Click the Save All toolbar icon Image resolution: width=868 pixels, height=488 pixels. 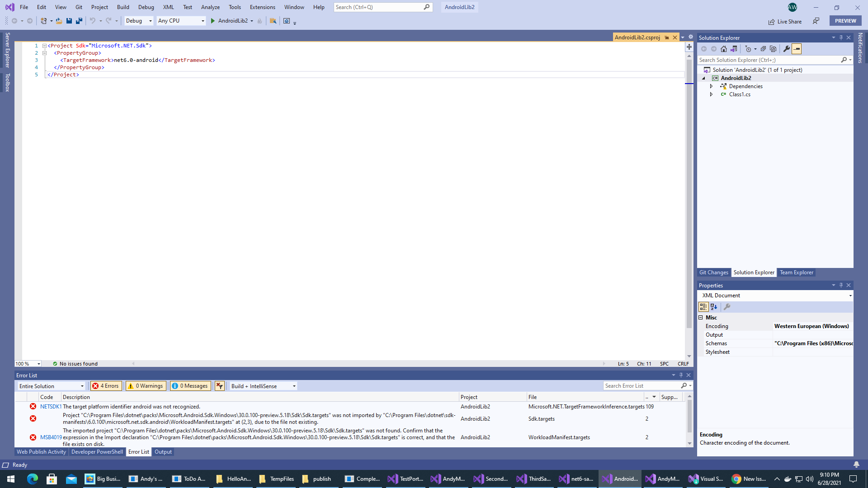click(79, 21)
